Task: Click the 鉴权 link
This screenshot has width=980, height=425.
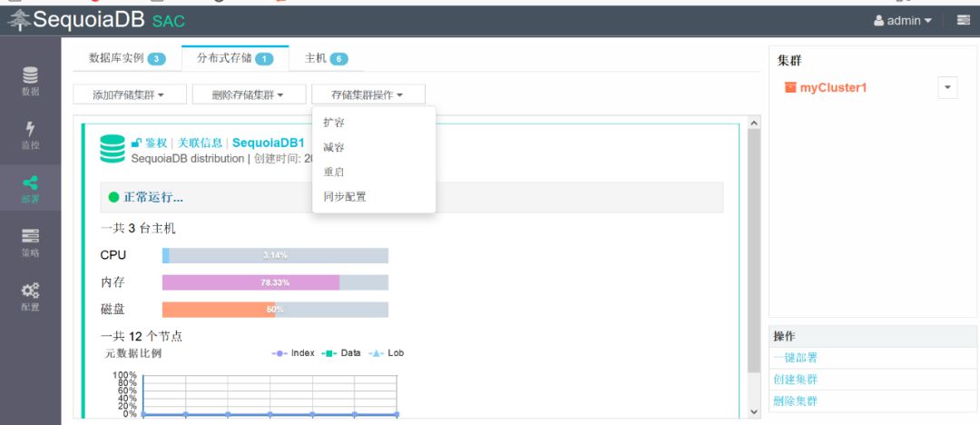Action: (156, 143)
